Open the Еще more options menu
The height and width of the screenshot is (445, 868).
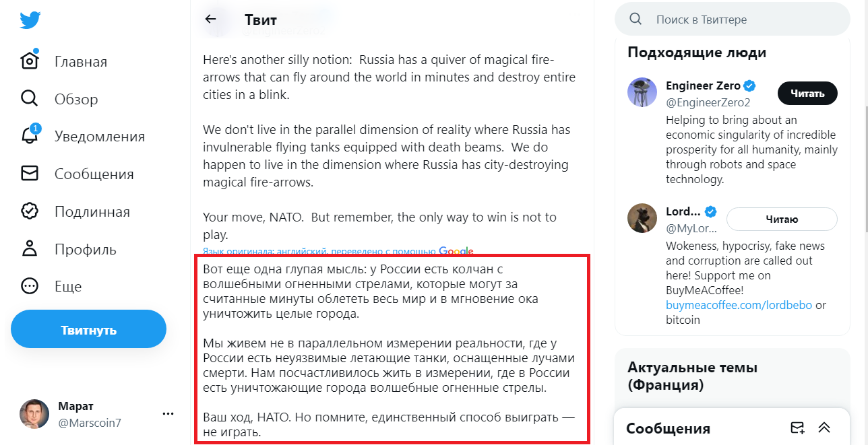coord(30,286)
